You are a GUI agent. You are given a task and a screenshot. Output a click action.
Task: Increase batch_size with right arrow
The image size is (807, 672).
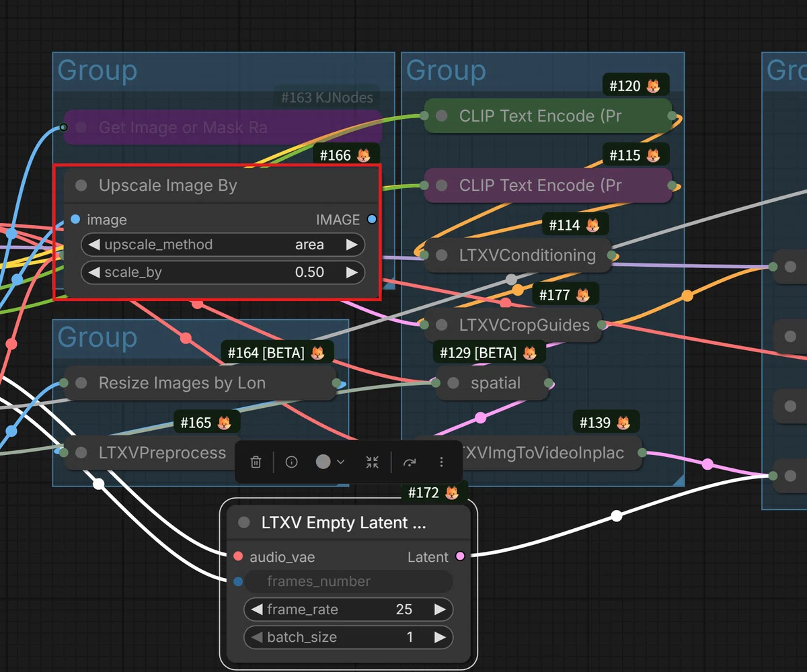coord(440,637)
